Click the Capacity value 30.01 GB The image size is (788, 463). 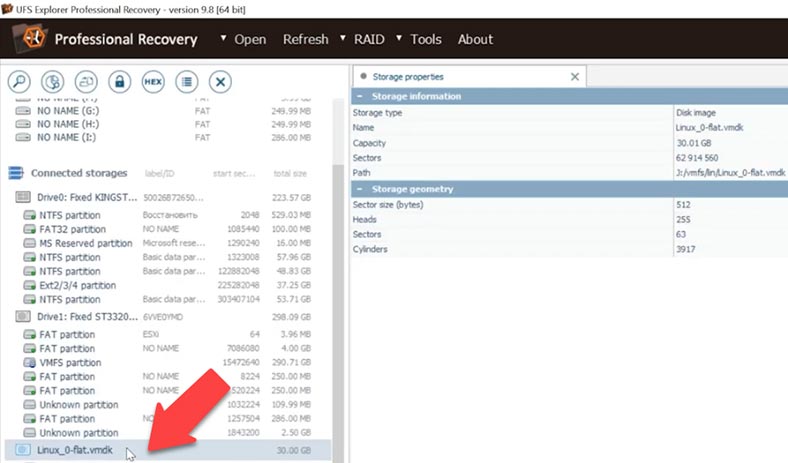pyautogui.click(x=694, y=143)
